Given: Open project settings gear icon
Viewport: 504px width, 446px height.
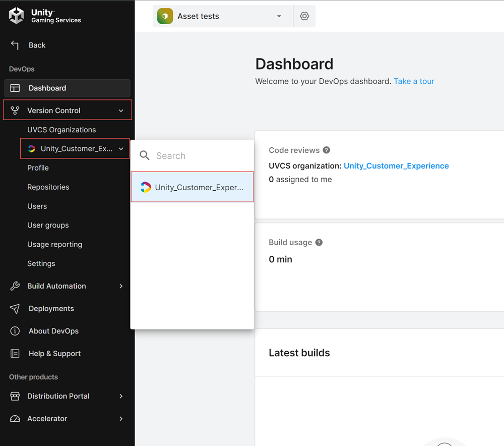Looking at the screenshot, I should pyautogui.click(x=304, y=16).
